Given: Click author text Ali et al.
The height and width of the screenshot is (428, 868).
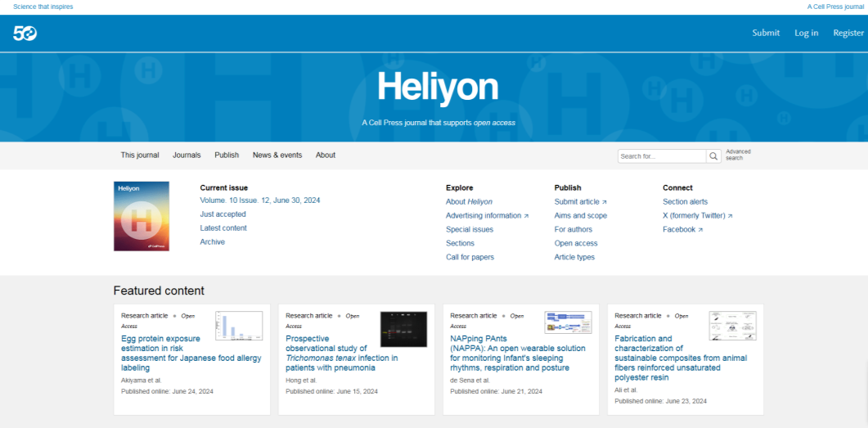Looking at the screenshot, I should pyautogui.click(x=626, y=390).
